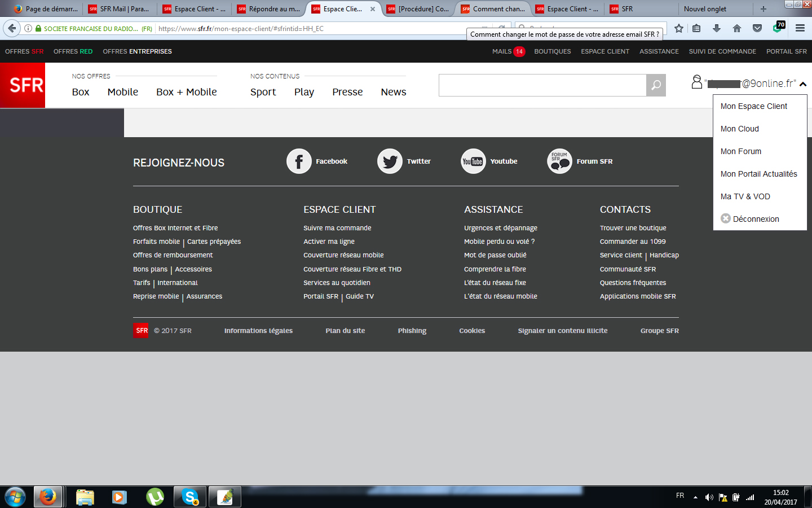Image resolution: width=812 pixels, height=508 pixels.
Task: Open SFR Twitter via bird icon
Action: pyautogui.click(x=390, y=161)
